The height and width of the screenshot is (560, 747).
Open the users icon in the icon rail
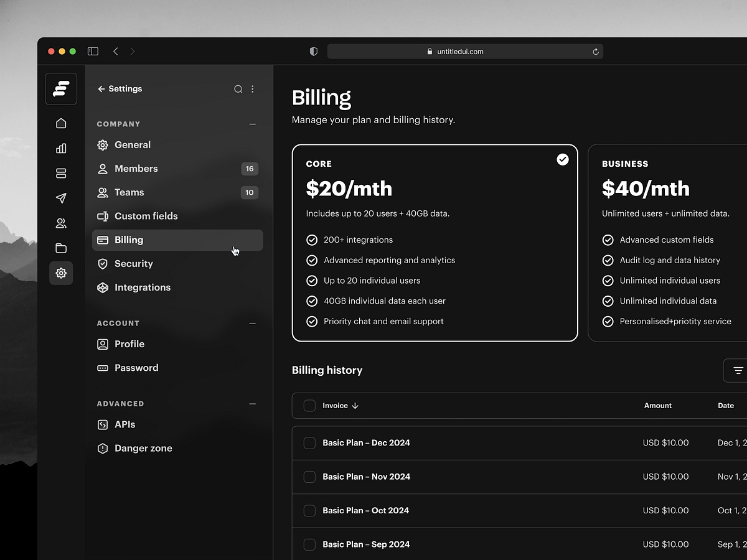pos(60,223)
